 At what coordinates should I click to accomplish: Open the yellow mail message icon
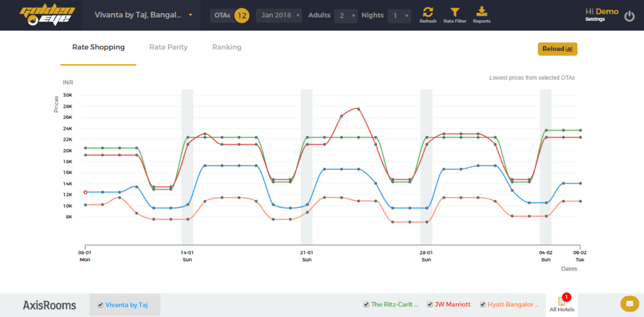coord(628,304)
